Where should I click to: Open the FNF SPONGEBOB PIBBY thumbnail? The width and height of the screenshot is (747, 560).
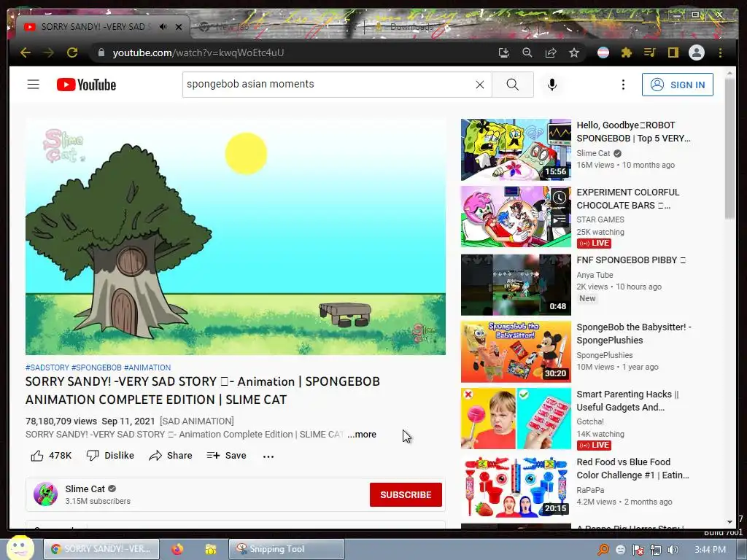click(516, 285)
